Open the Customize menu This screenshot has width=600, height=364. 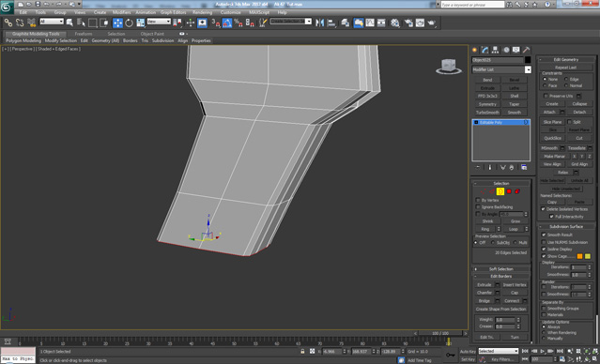point(230,12)
